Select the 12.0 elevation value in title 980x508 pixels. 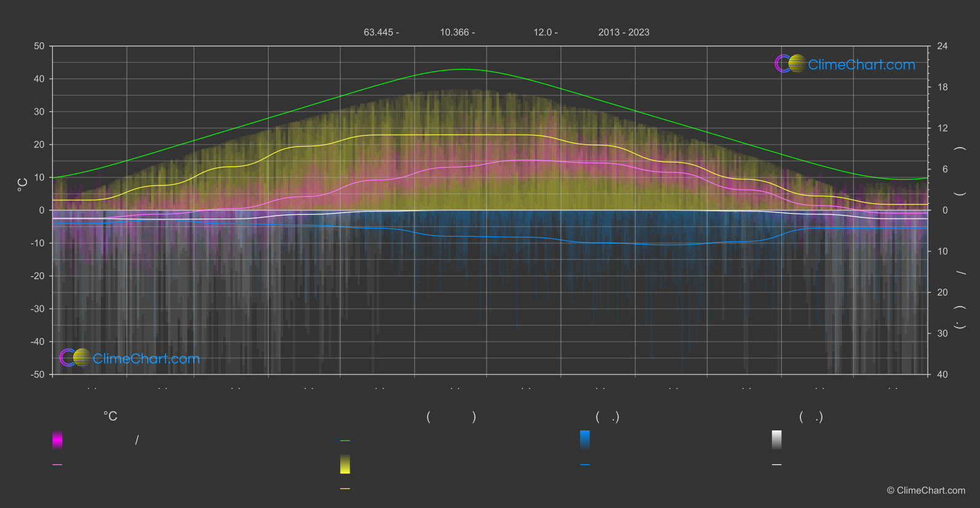pyautogui.click(x=543, y=32)
